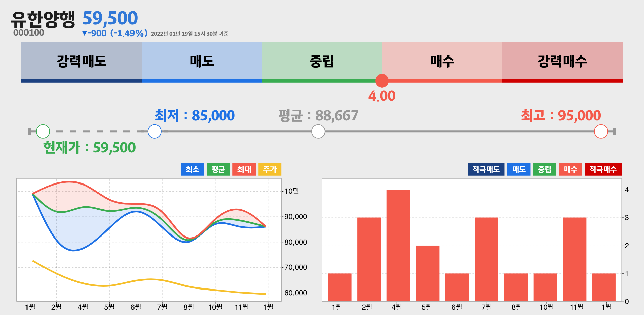Click the 유한양행 stock name title
644x315 pixels.
[43, 19]
